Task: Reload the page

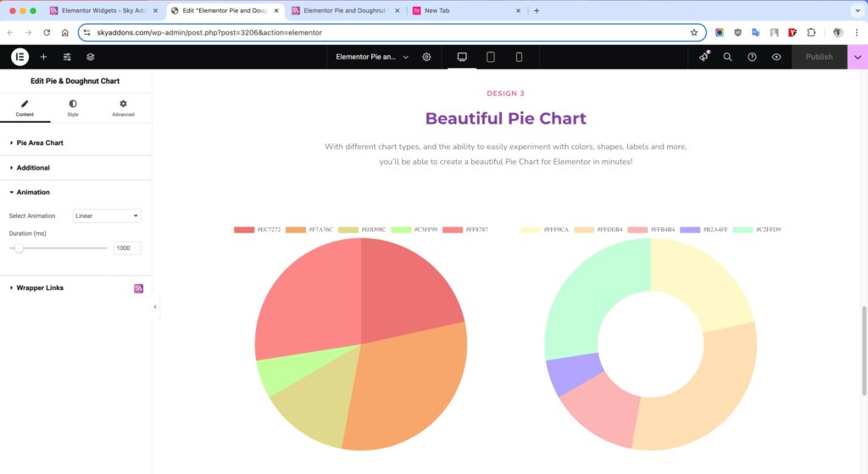Action: tap(47, 33)
